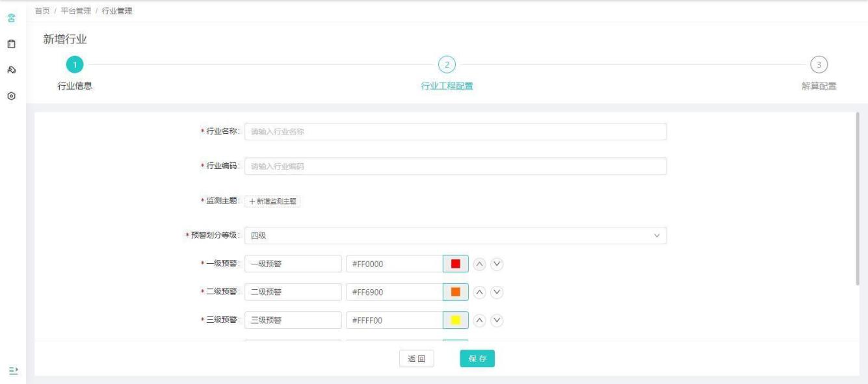Click the tag icon in left sidebar

pyautogui.click(x=12, y=70)
